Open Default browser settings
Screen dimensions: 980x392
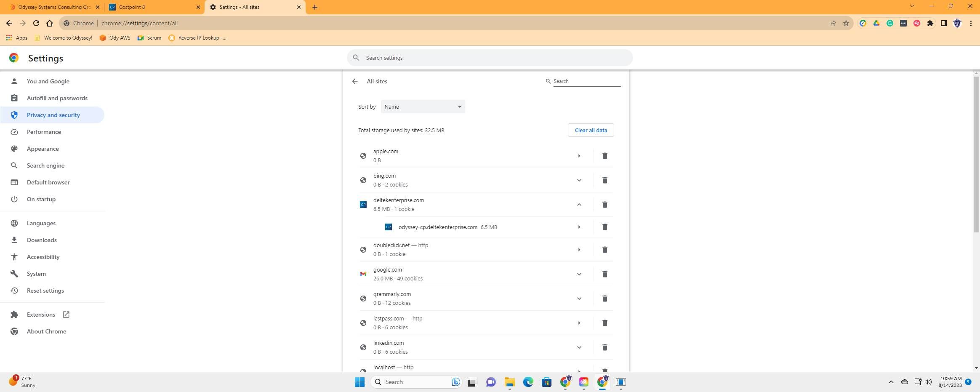click(52, 182)
